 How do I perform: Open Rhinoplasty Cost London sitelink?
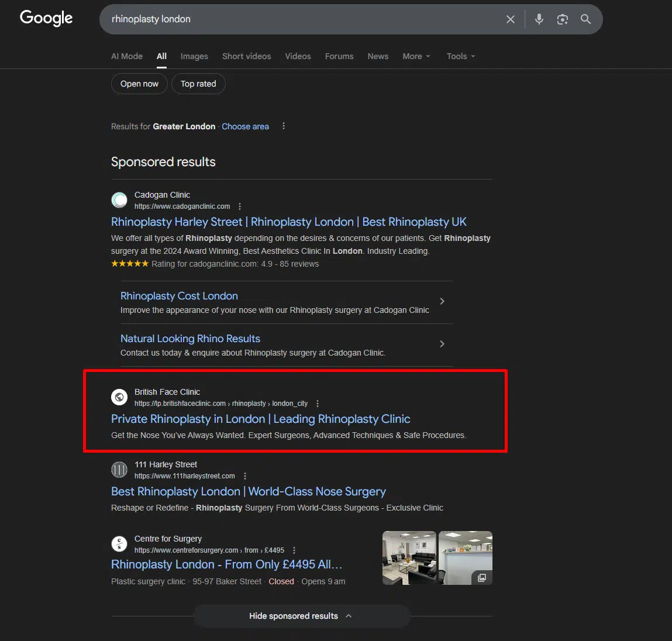pyautogui.click(x=179, y=296)
